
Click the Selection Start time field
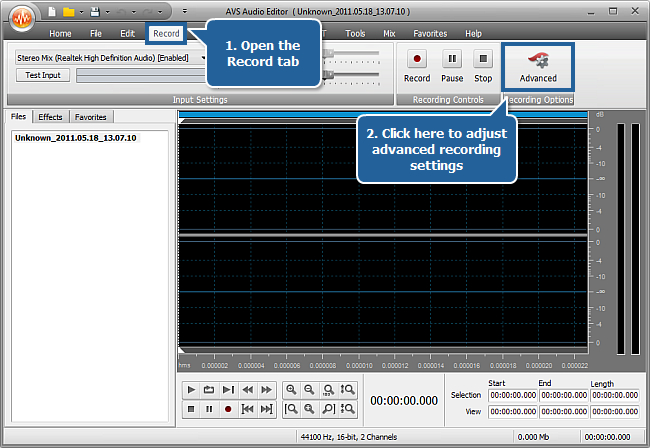pyautogui.click(x=513, y=395)
